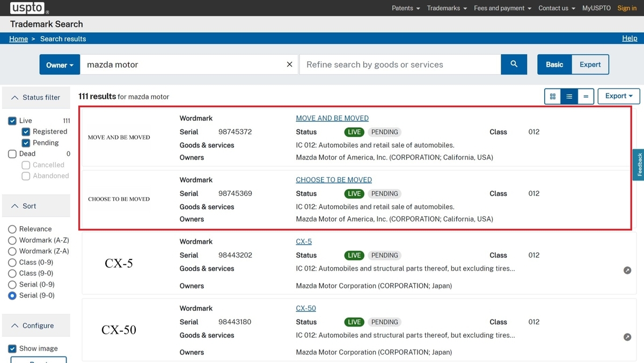Check the Abandoned filter

26,176
